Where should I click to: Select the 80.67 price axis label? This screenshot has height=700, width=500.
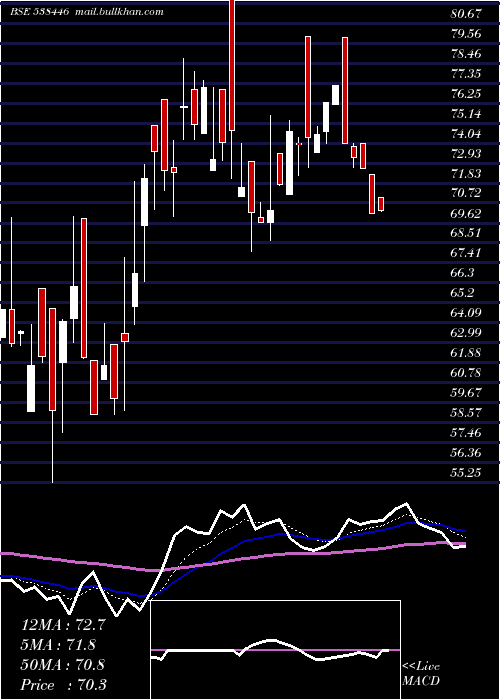point(466,13)
